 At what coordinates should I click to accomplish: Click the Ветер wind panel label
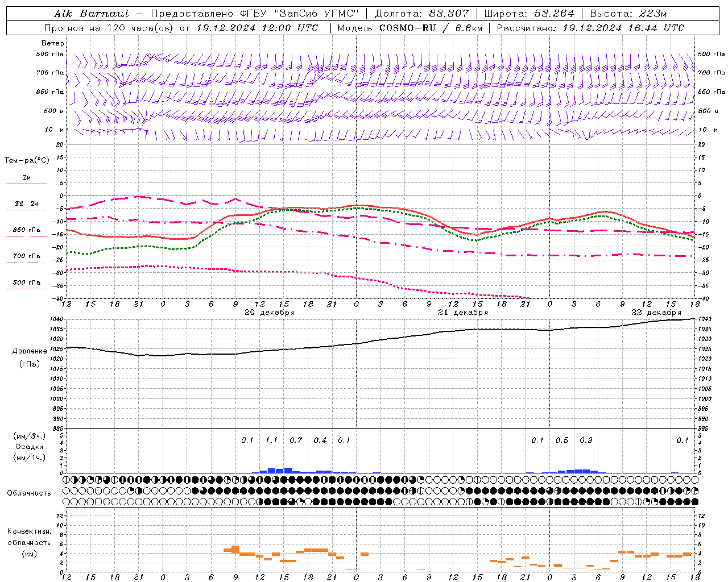(53, 43)
